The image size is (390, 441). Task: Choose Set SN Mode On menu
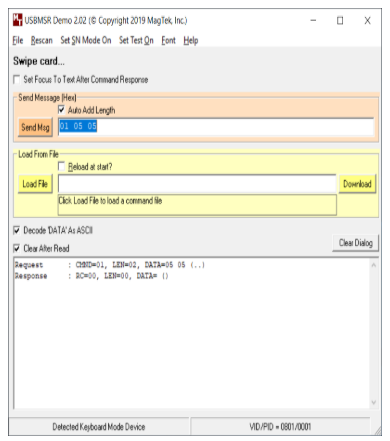coord(86,41)
